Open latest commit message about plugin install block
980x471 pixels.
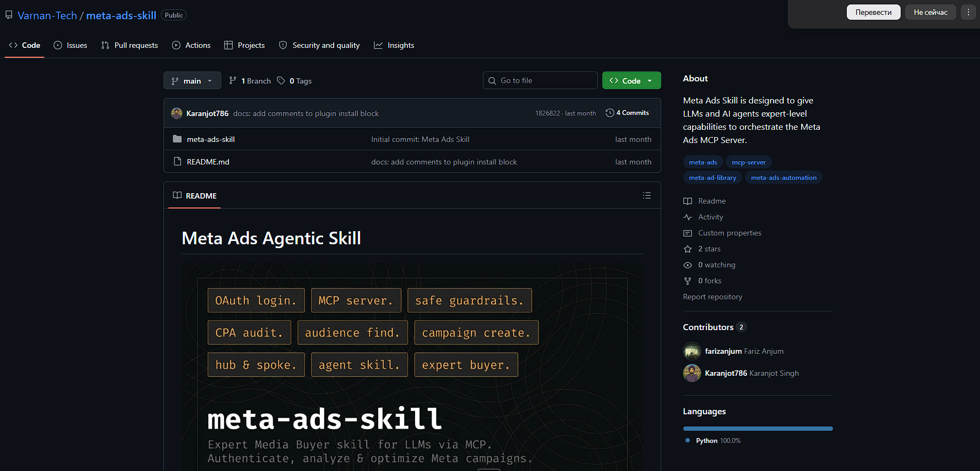(306, 113)
